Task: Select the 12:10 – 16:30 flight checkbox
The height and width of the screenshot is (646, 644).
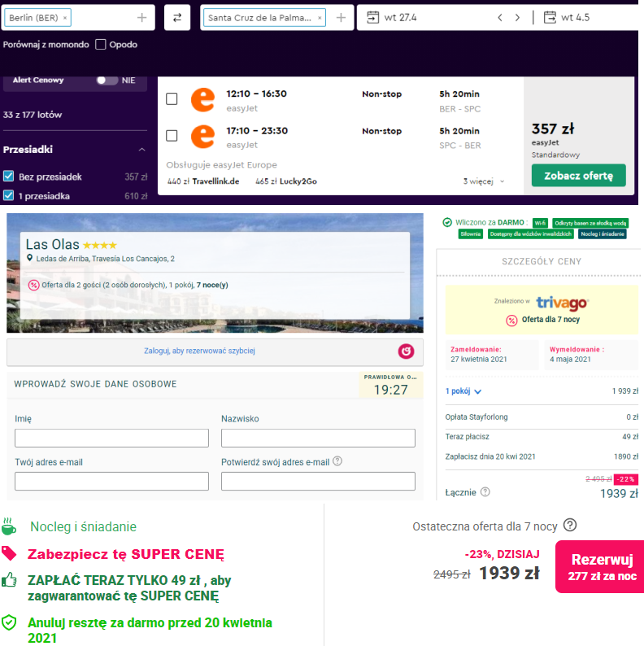Action: click(x=172, y=99)
